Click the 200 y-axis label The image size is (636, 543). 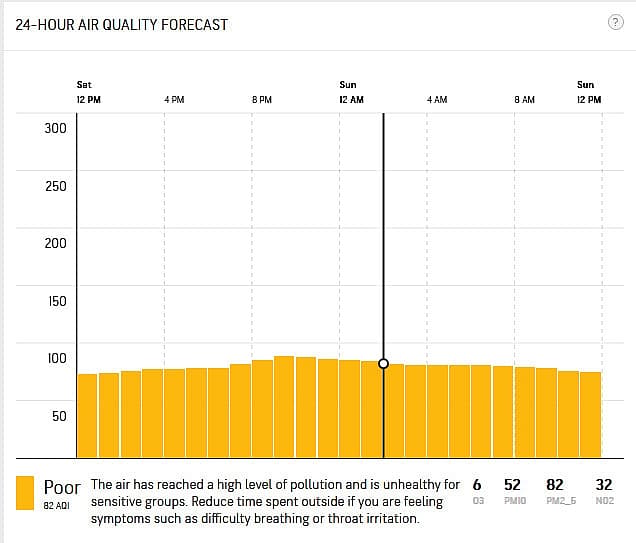pyautogui.click(x=56, y=243)
